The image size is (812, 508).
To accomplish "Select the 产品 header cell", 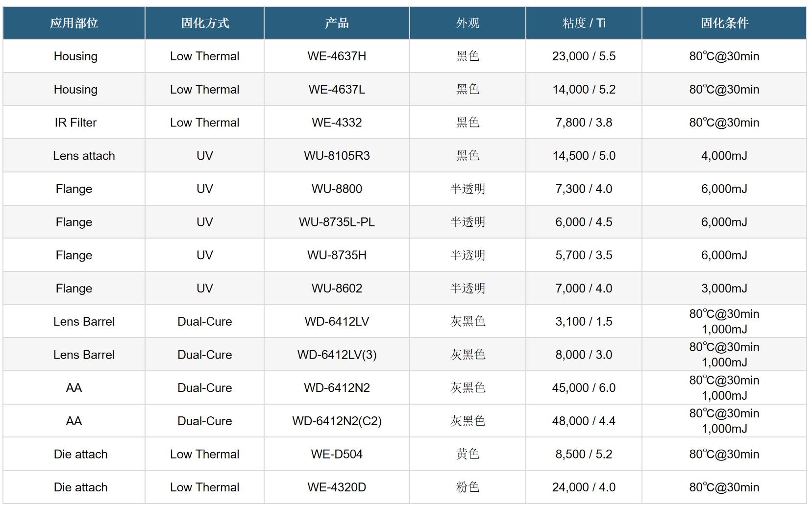I will 337,23.
